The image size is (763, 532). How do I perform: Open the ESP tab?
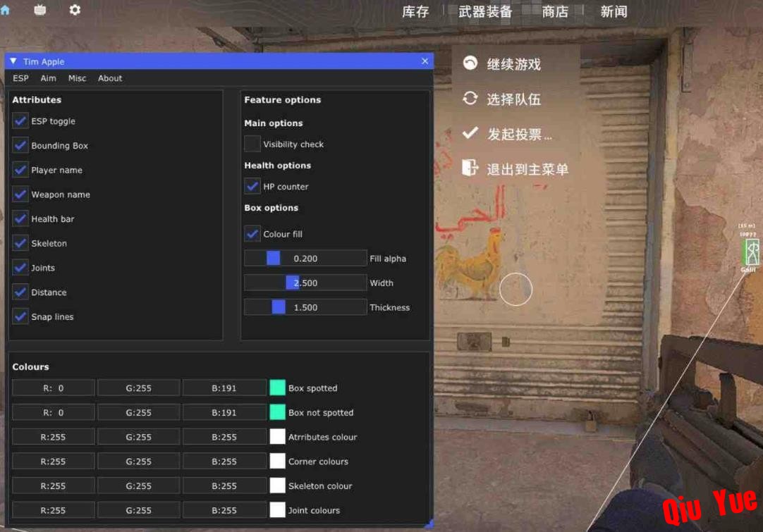click(20, 78)
